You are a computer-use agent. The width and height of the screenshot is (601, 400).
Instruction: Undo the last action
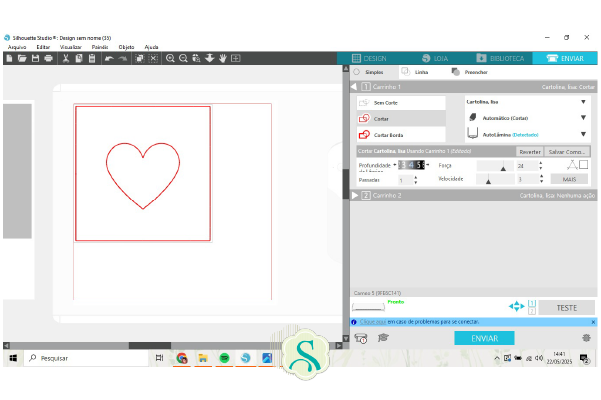click(110, 58)
